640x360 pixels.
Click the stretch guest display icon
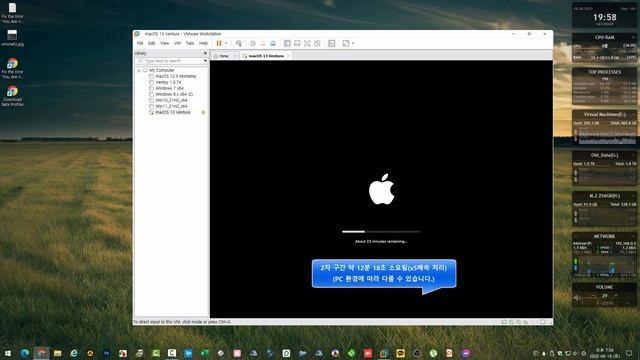[346, 43]
